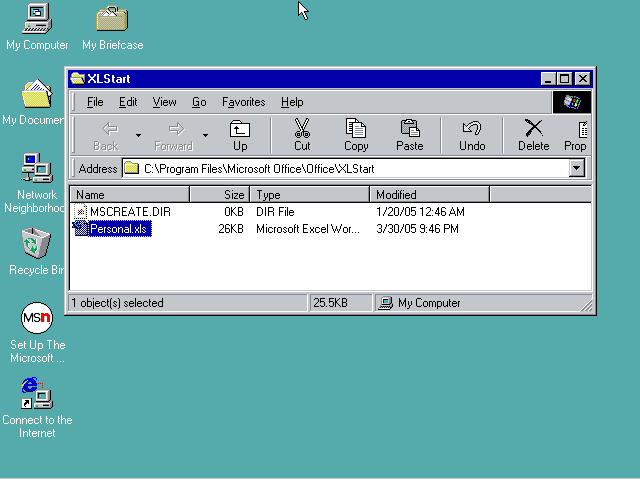Open the View menu
This screenshot has height=480, width=640.
pyautogui.click(x=164, y=102)
